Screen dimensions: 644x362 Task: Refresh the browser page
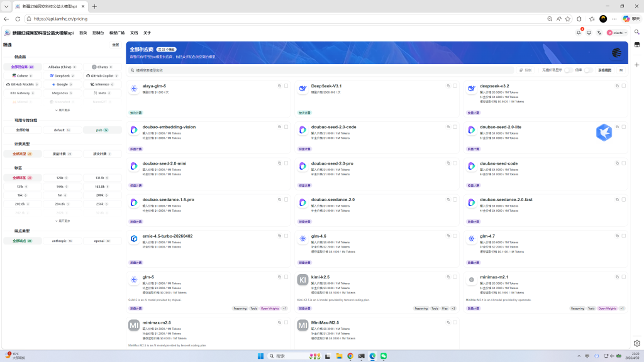click(18, 19)
